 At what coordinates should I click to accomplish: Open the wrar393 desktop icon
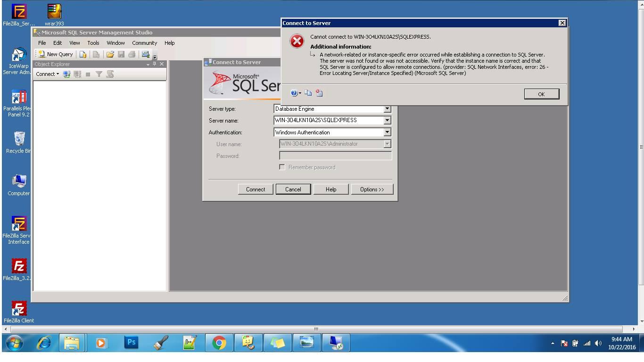pyautogui.click(x=54, y=15)
